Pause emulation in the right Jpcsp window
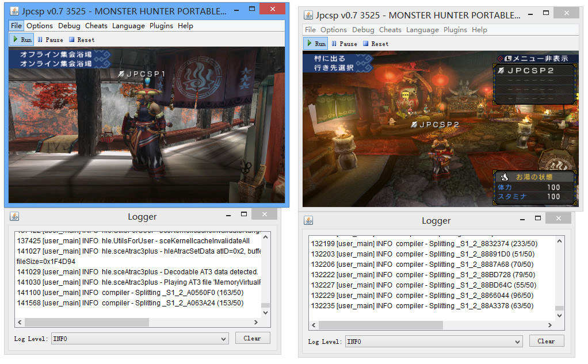588x364 pixels. (x=344, y=44)
